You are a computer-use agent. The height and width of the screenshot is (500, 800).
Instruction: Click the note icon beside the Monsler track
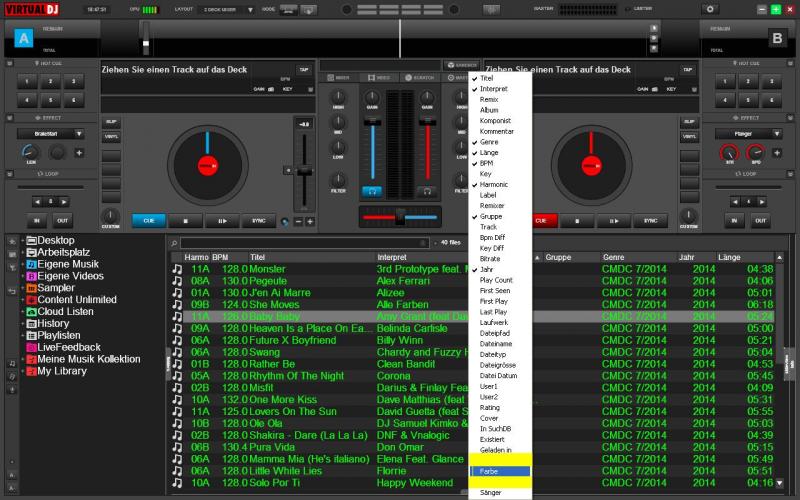click(x=177, y=269)
